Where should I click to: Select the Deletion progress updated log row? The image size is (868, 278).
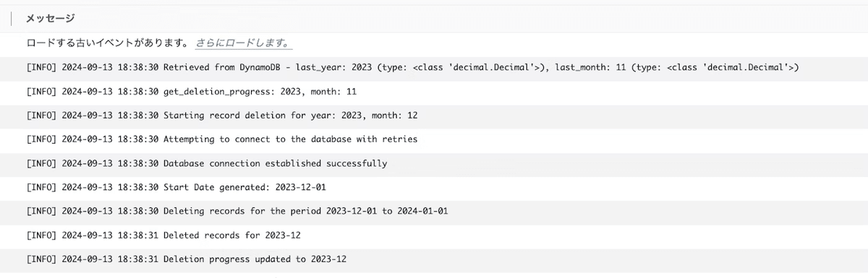(x=434, y=259)
